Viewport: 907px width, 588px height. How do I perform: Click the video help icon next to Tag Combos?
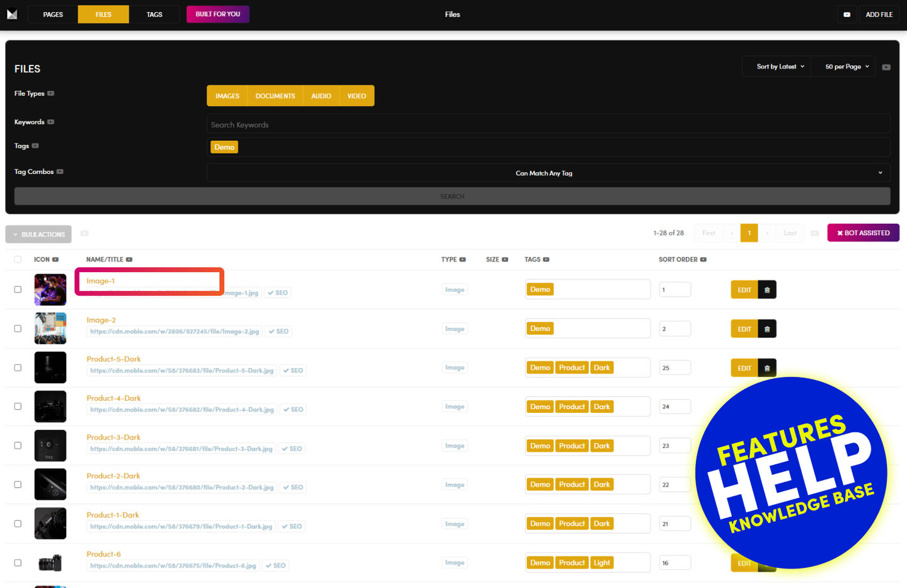(60, 171)
